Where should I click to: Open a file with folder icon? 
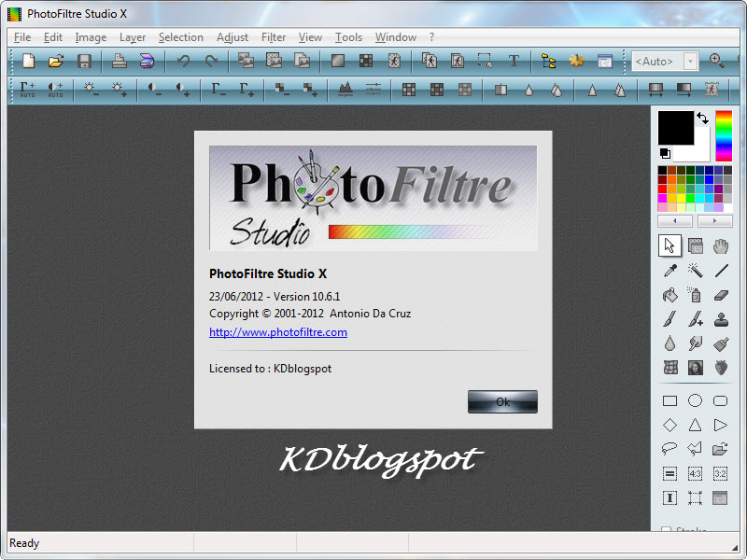(56, 61)
